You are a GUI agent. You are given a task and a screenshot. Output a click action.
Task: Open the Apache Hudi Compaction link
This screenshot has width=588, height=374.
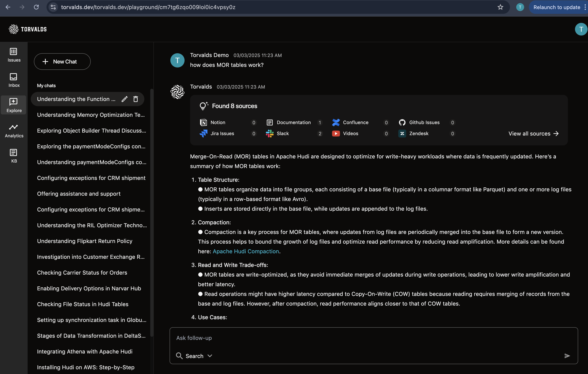(246, 251)
